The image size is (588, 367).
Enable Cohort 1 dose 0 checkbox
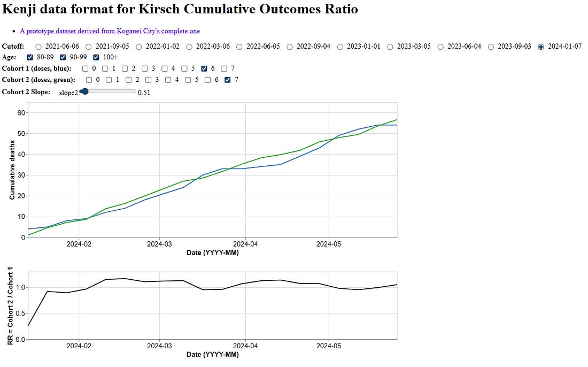(86, 68)
